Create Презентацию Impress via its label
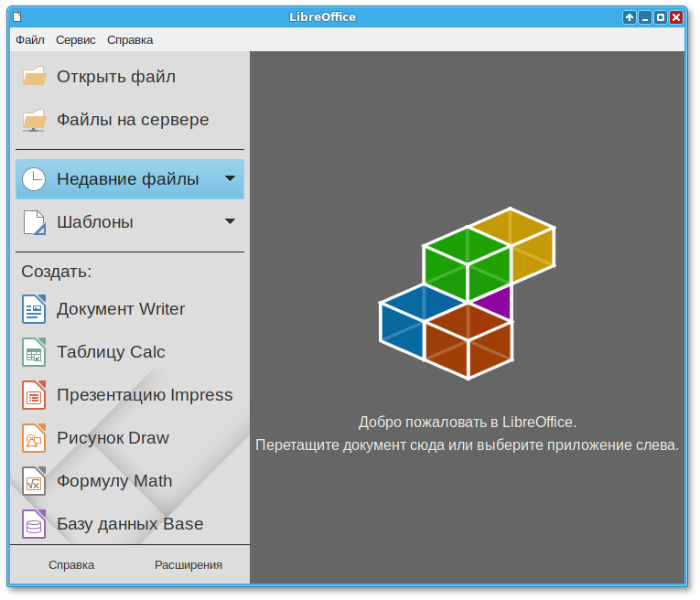 click(145, 395)
